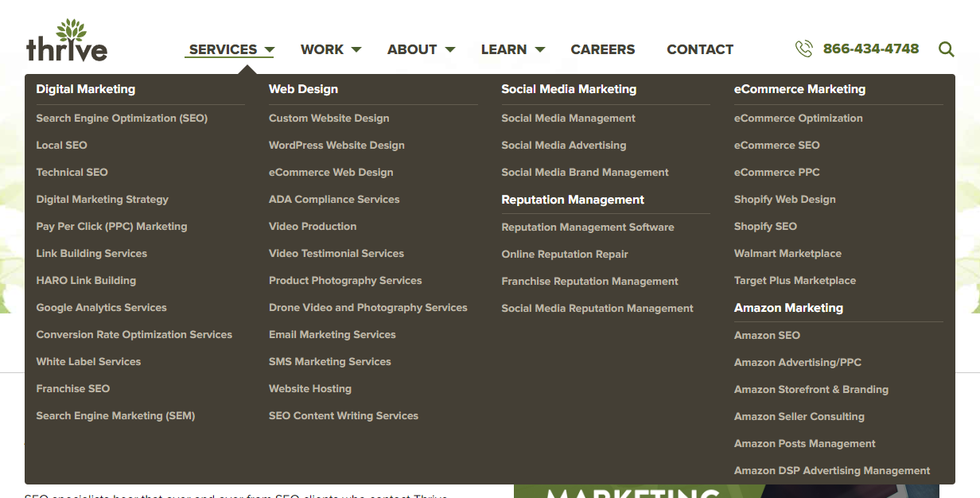The width and height of the screenshot is (980, 498).
Task: Select Franchise SEO
Action: tap(72, 389)
